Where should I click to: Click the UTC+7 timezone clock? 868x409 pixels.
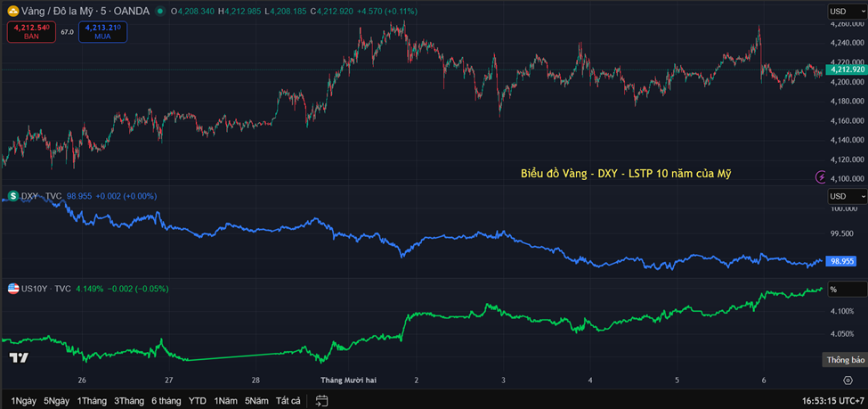coord(832,400)
